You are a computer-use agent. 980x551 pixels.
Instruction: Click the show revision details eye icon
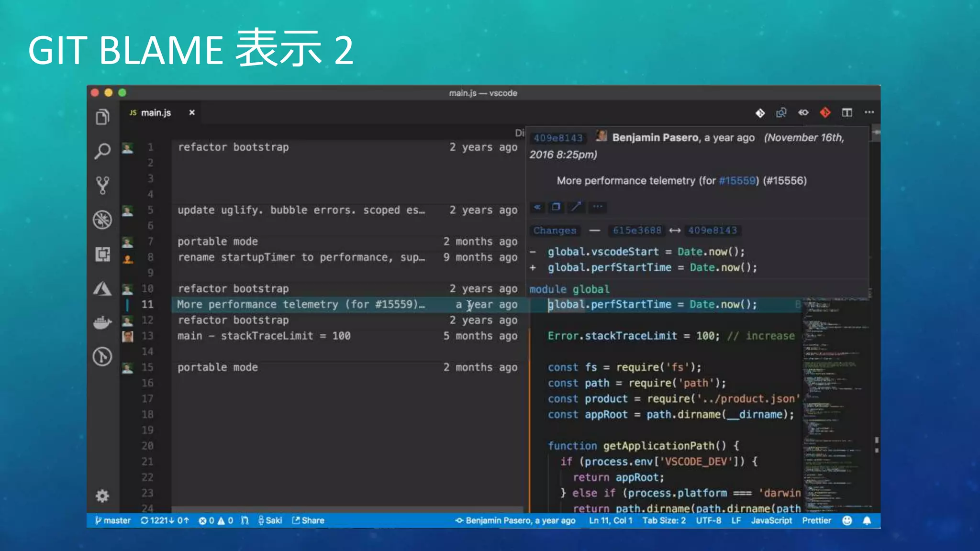803,113
